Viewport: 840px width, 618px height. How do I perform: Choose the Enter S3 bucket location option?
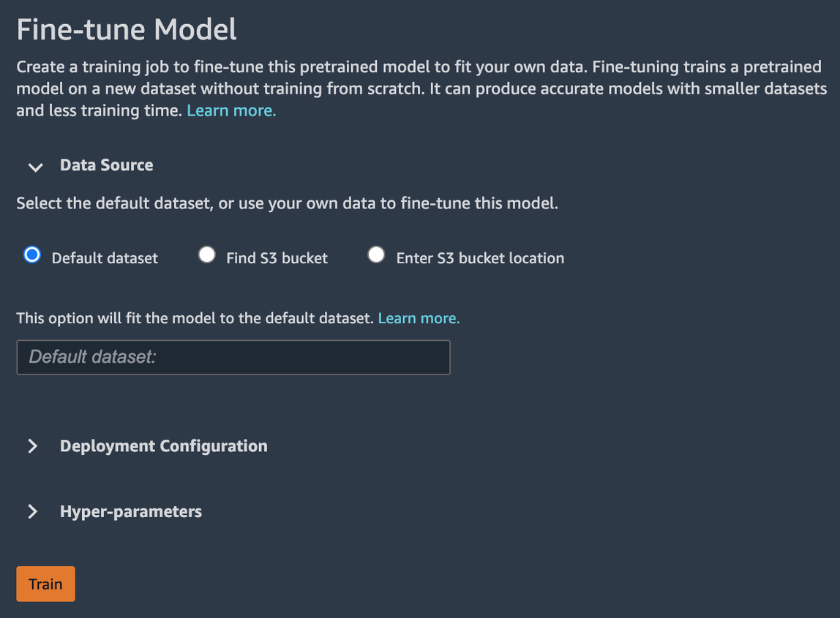click(x=376, y=254)
